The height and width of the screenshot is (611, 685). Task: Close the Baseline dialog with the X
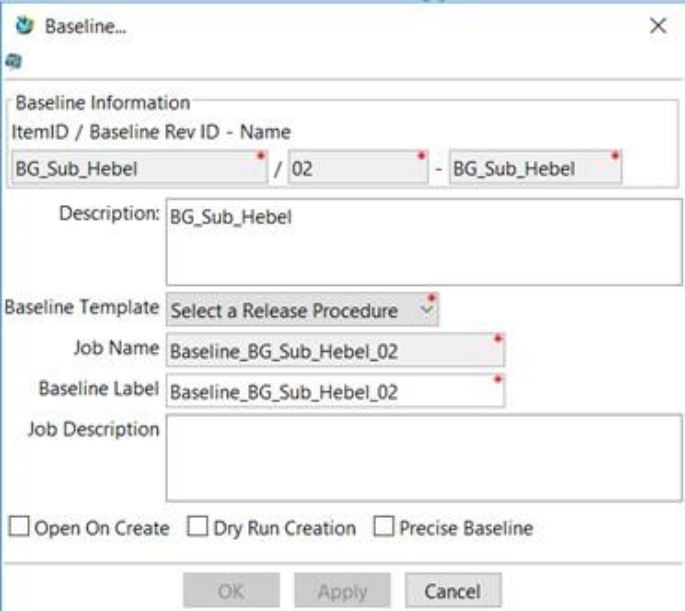(x=658, y=27)
